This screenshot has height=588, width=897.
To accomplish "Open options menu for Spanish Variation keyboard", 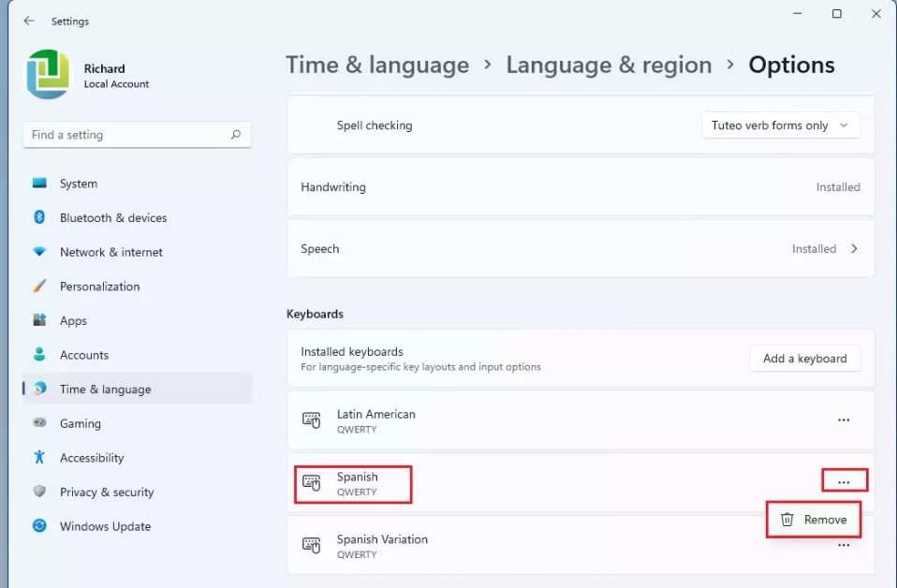I will pyautogui.click(x=844, y=545).
